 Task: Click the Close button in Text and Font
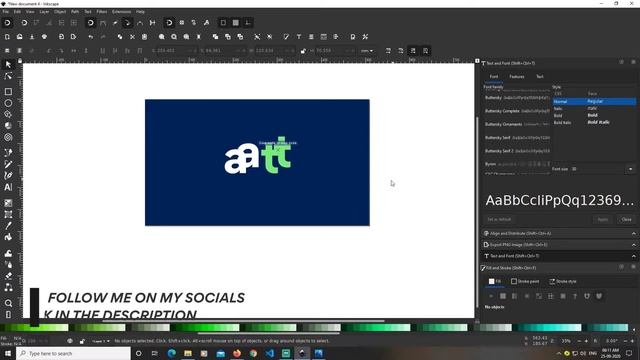pyautogui.click(x=626, y=219)
